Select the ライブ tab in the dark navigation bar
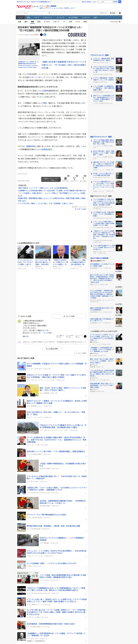 point(37,17)
